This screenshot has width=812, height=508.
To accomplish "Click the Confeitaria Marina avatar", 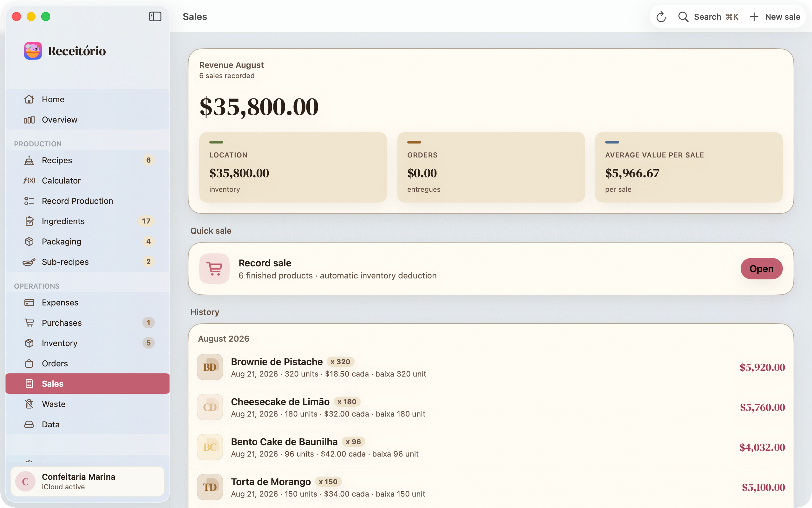I will [25, 481].
